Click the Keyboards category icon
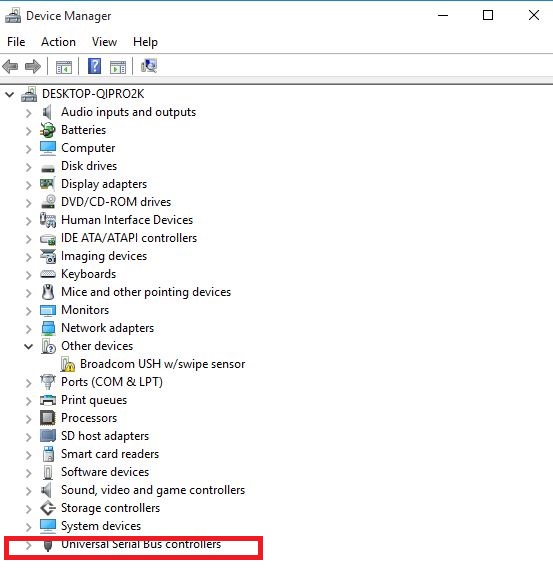This screenshot has width=553, height=588. 48,274
